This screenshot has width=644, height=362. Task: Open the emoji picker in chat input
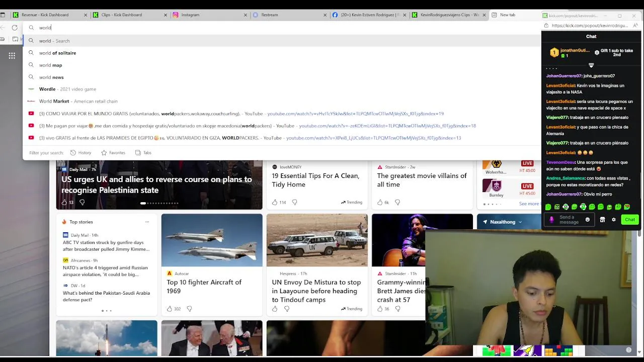point(587,220)
